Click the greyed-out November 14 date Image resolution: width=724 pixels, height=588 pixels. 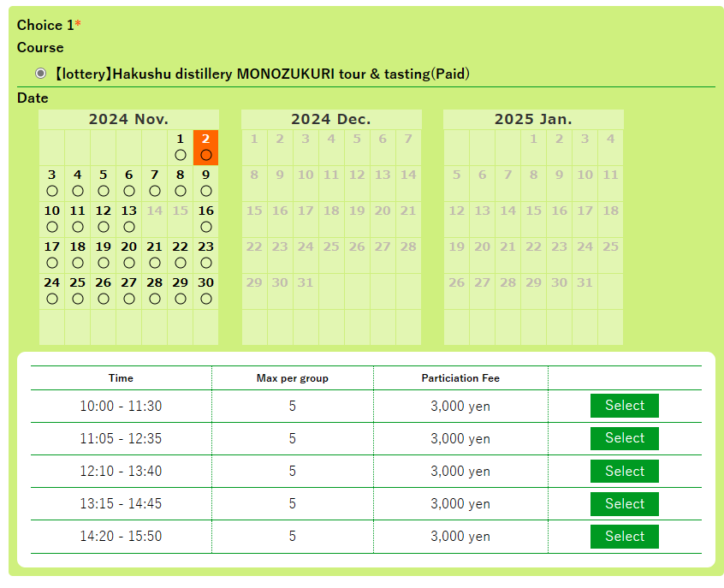coord(155,220)
